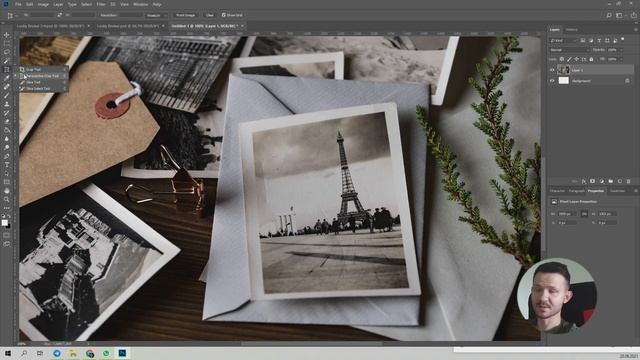Select the Gradient tool
This screenshot has width=640, height=360.
7,130
